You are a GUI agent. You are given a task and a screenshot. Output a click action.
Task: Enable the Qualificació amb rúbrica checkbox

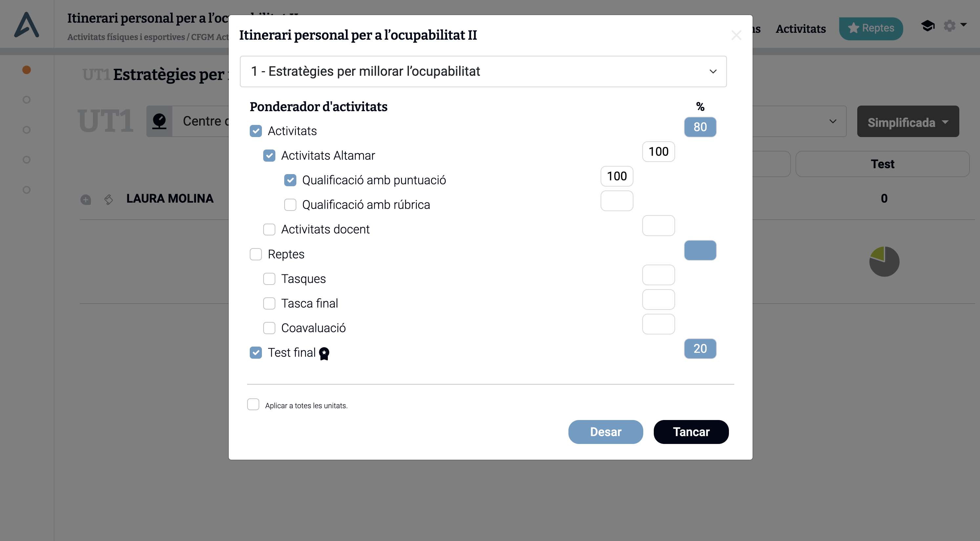click(290, 205)
